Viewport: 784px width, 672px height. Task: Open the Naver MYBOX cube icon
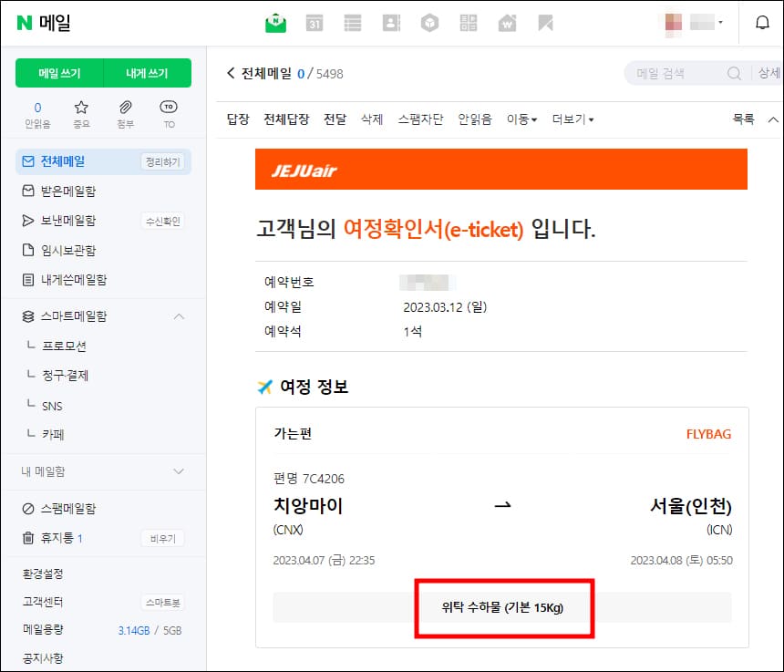430,23
